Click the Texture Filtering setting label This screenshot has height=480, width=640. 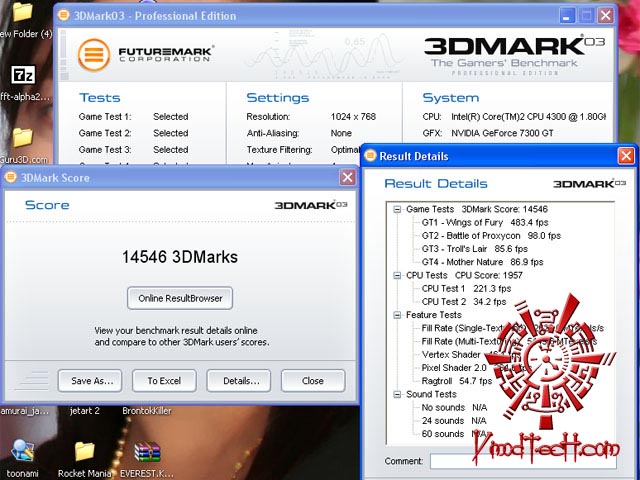pyautogui.click(x=280, y=150)
